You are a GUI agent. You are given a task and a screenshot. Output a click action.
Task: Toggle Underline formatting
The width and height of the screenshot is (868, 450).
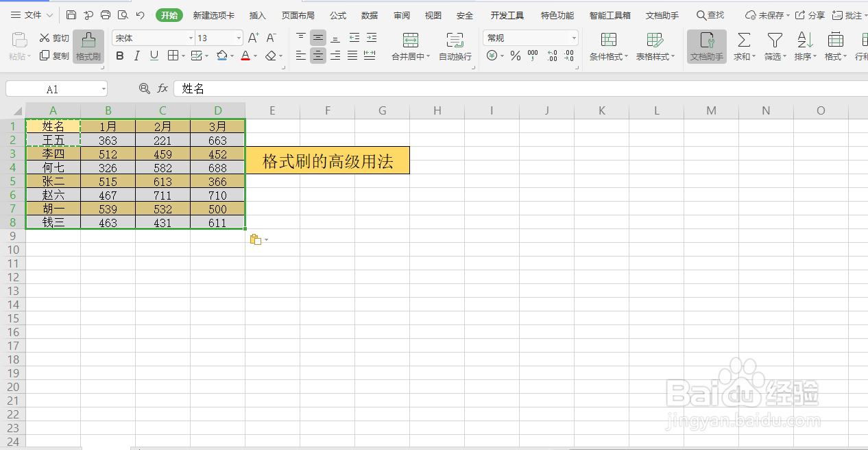tap(154, 56)
